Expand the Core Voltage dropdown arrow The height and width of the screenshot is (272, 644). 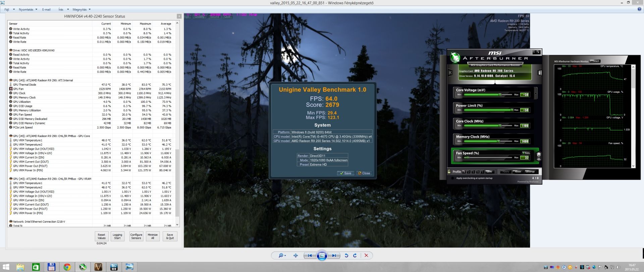(x=535, y=94)
